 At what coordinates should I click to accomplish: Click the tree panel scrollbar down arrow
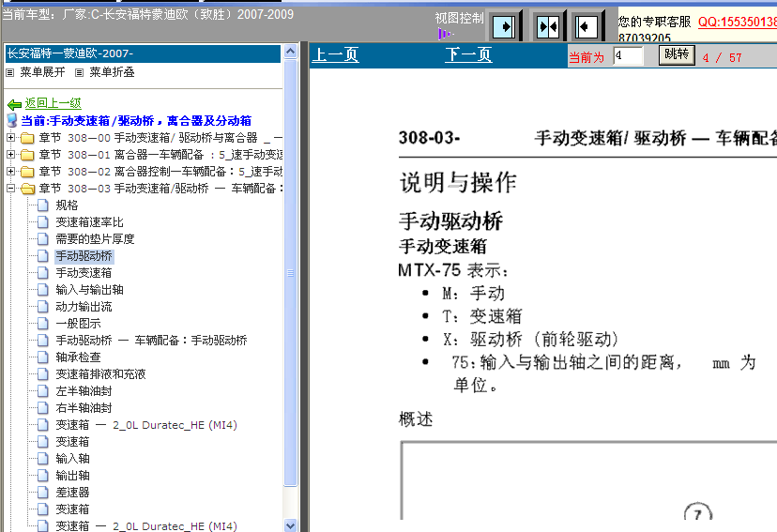(290, 525)
